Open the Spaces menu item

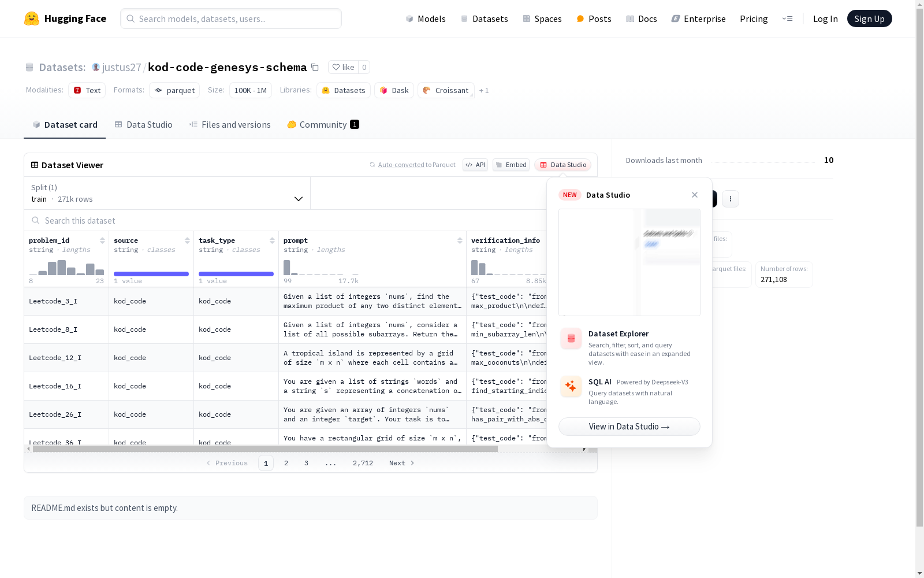click(x=542, y=18)
